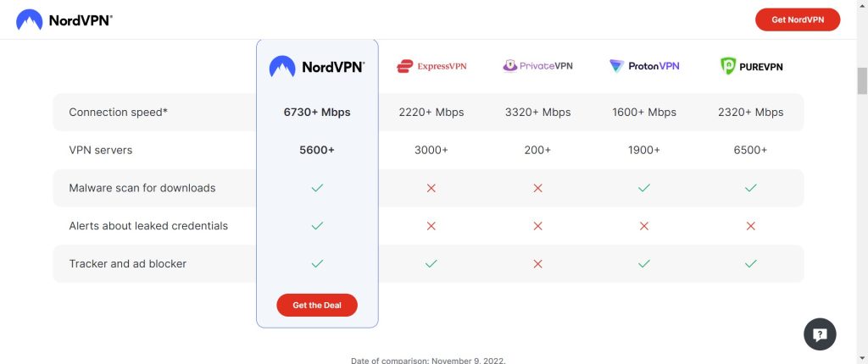Viewport: 868px width, 364px height.
Task: Click the NordVPN logo in the comparison column
Action: (316, 66)
